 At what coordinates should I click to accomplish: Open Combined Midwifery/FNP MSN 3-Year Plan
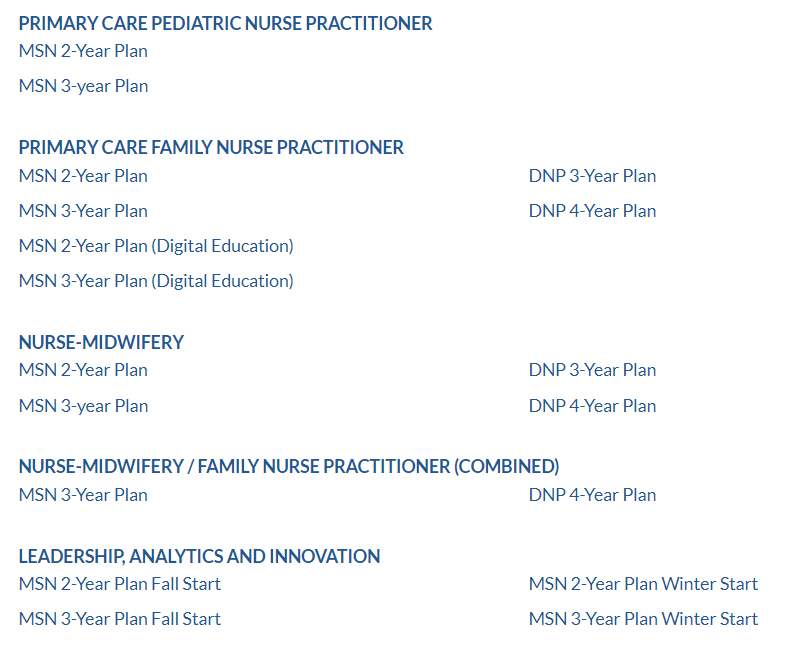(x=83, y=495)
